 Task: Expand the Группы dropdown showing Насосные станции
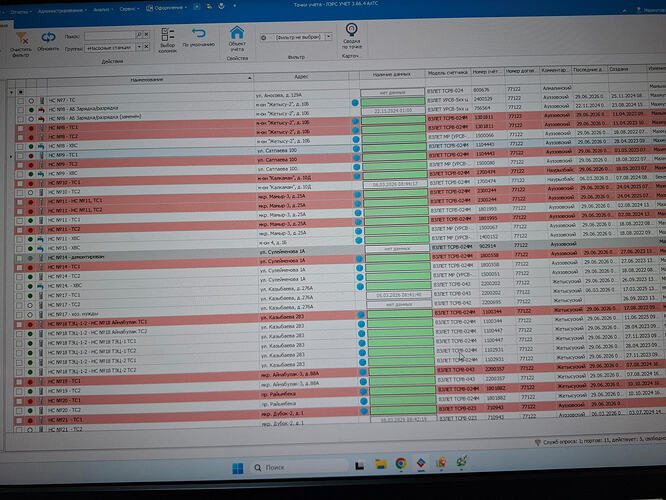[139, 47]
